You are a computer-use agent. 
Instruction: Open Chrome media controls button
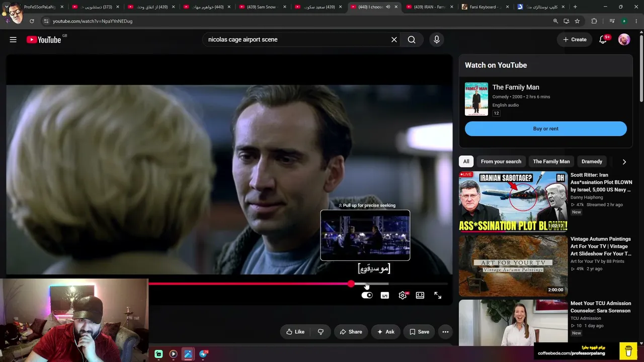[x=612, y=21]
